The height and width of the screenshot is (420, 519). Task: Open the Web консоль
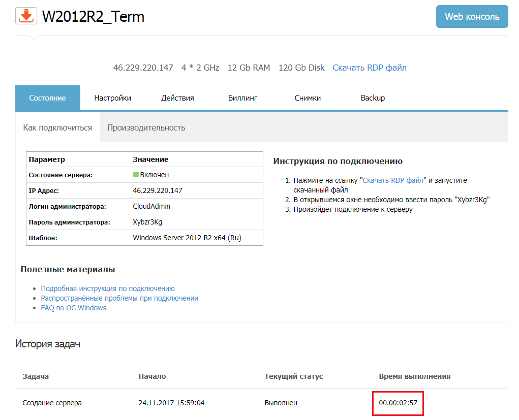[x=472, y=17]
